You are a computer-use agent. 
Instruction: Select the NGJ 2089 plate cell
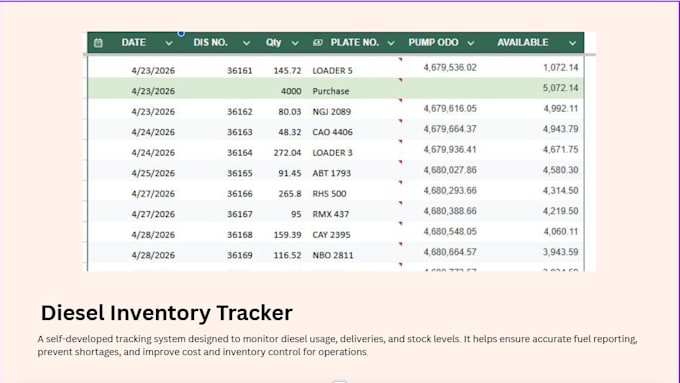(x=332, y=111)
